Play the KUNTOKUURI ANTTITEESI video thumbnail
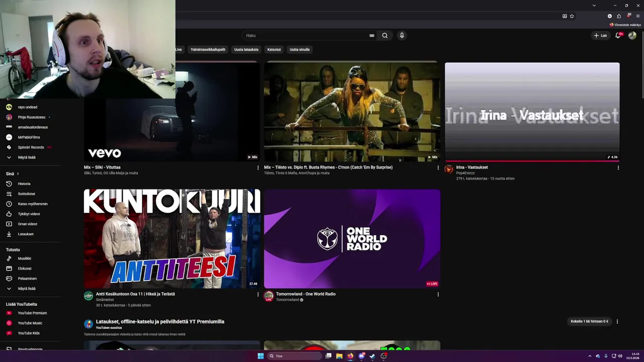Screen dimensions: 644x362 (x=172, y=238)
